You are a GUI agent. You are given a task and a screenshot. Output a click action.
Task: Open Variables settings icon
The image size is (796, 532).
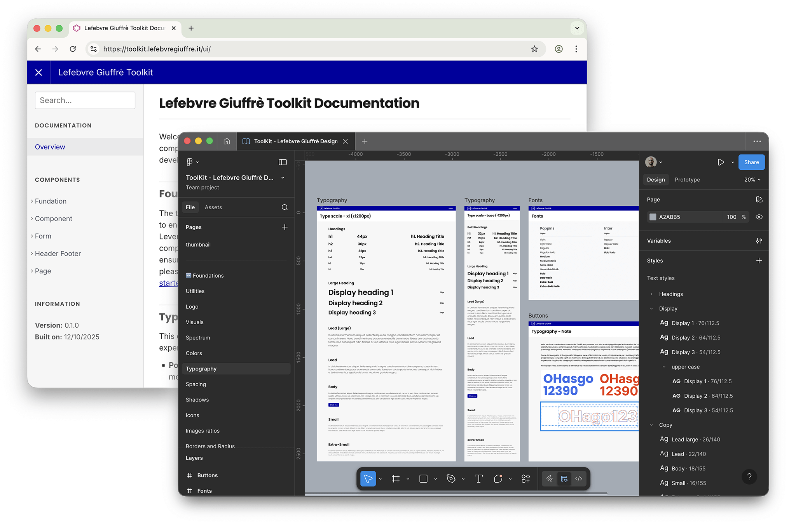point(759,241)
